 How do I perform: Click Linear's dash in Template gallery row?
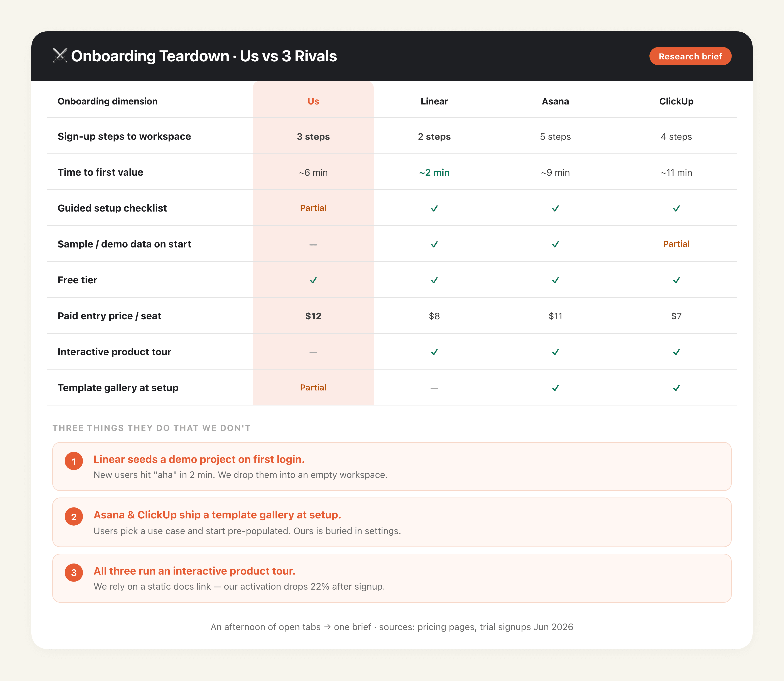434,388
